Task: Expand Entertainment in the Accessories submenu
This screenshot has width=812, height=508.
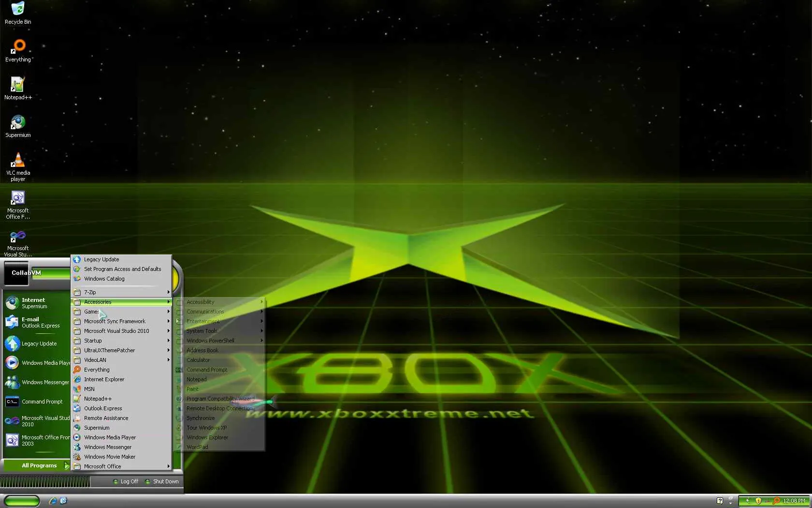Action: 219,321
